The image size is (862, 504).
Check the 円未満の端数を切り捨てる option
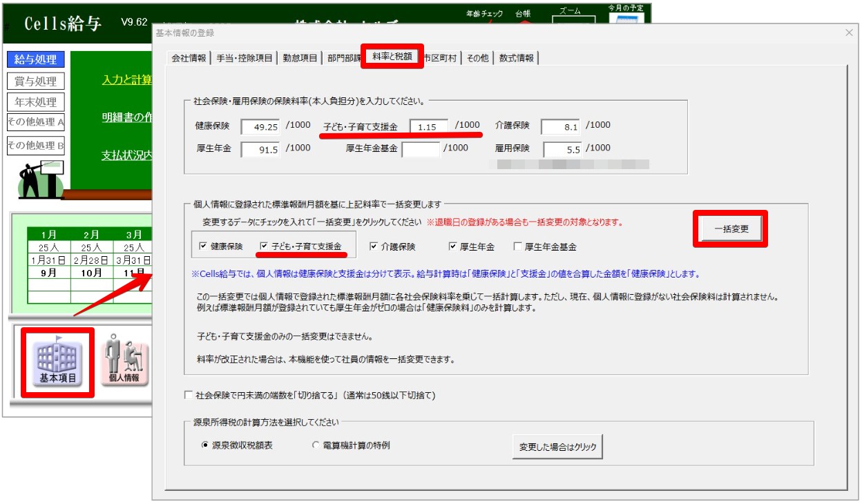click(189, 396)
